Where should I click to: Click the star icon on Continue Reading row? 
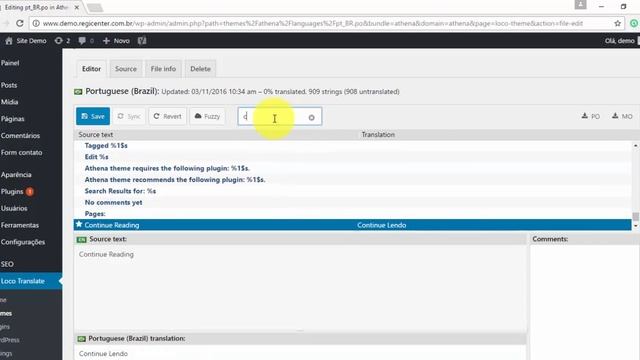coord(79,224)
